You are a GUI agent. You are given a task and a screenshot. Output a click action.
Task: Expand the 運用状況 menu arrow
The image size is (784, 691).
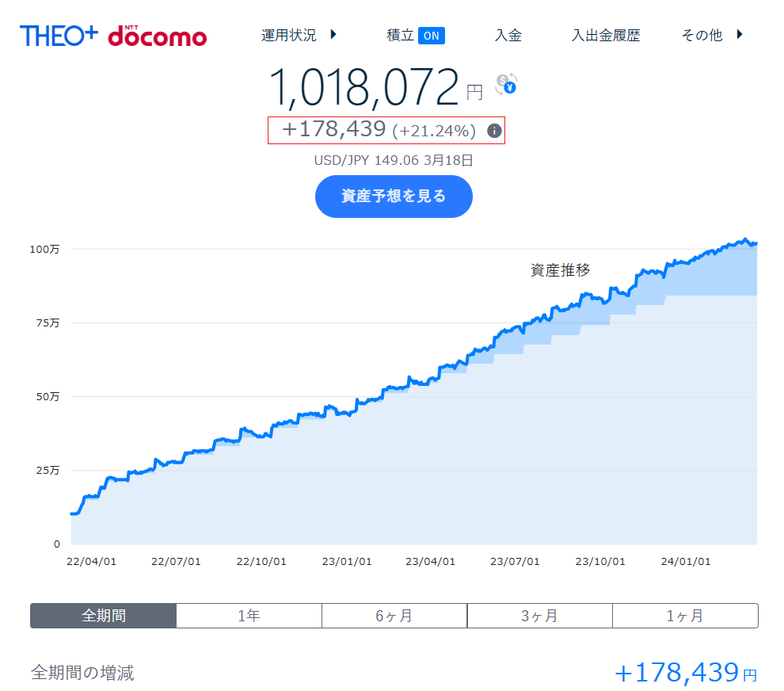click(x=333, y=35)
